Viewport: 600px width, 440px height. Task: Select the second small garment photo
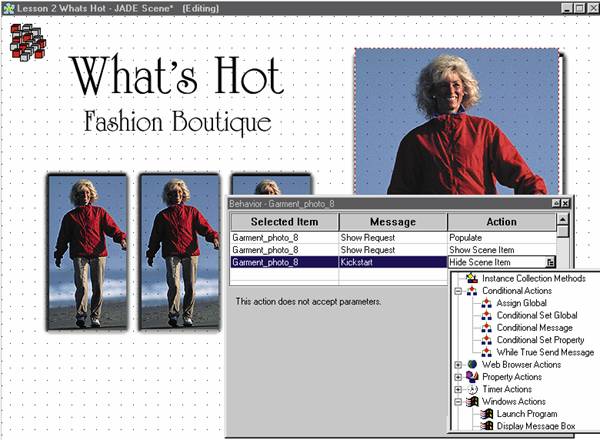pos(180,252)
